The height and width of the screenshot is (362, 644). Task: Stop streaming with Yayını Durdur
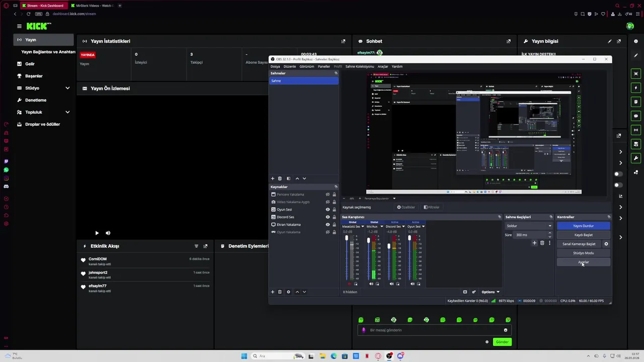584,226
